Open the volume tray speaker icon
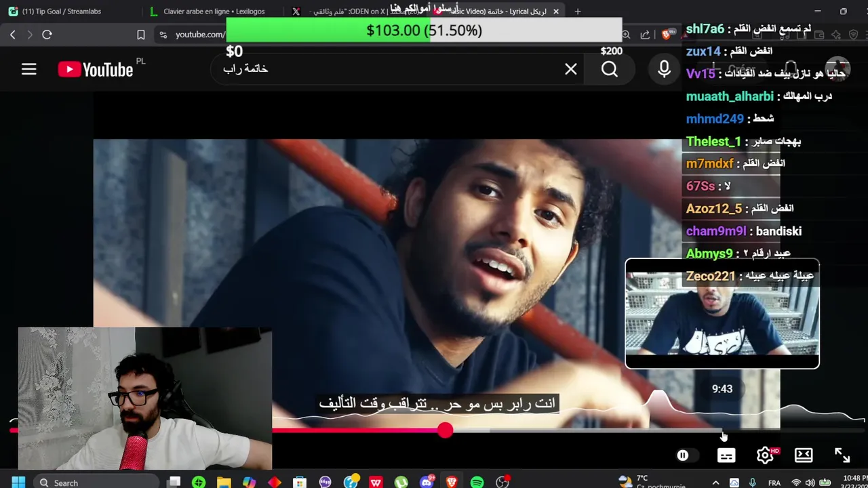Image resolution: width=868 pixels, height=488 pixels. 810,483
